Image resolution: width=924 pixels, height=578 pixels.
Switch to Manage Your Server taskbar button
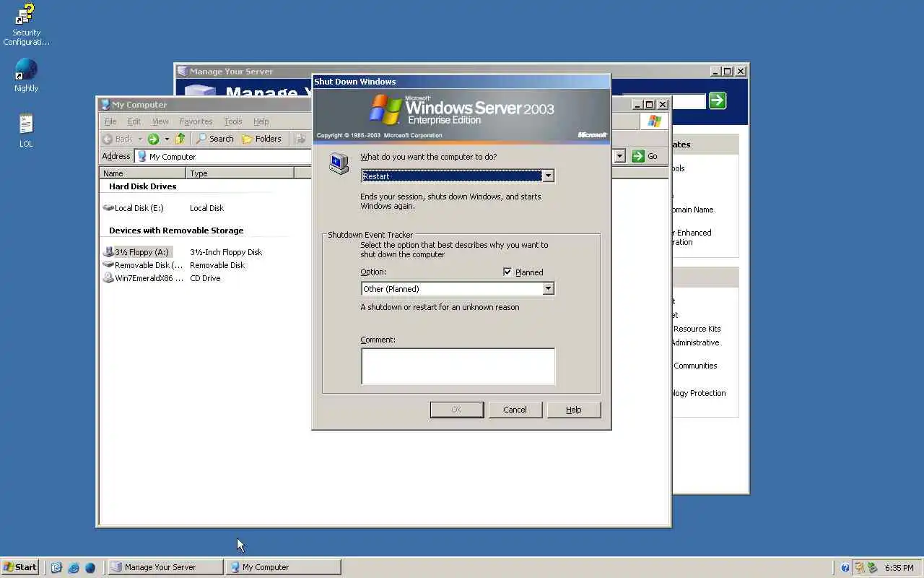coord(165,567)
